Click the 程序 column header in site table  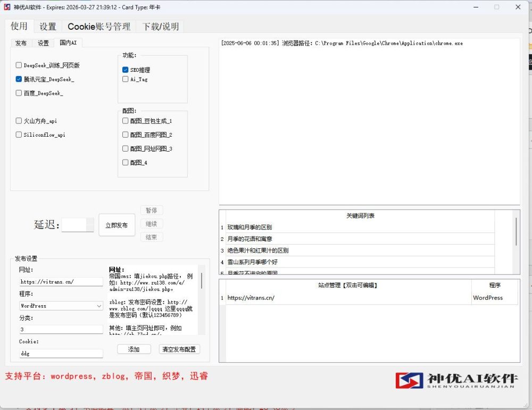click(495, 285)
